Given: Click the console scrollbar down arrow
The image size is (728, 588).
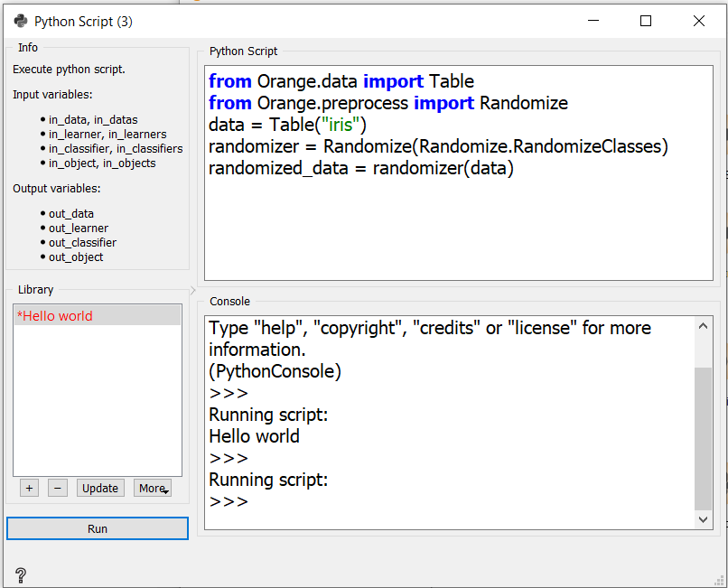Looking at the screenshot, I should click(x=704, y=519).
